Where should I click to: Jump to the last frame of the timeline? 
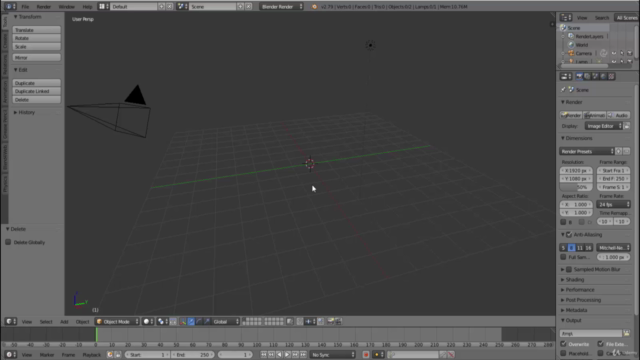303,355
